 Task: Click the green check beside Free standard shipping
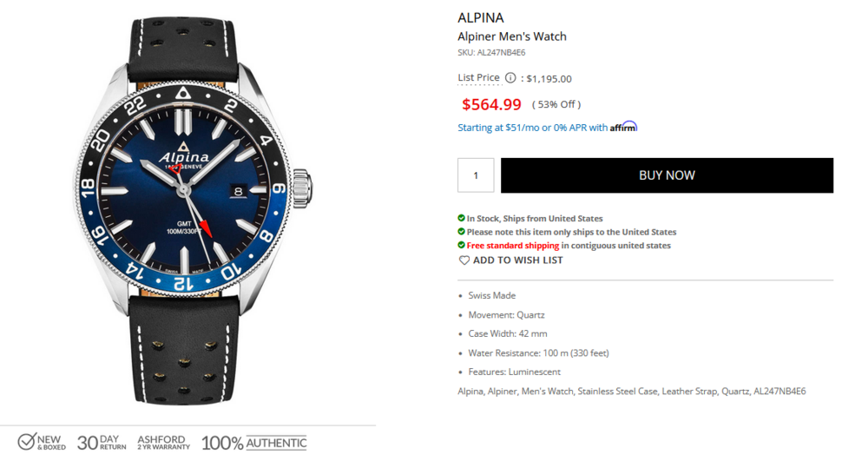(462, 246)
